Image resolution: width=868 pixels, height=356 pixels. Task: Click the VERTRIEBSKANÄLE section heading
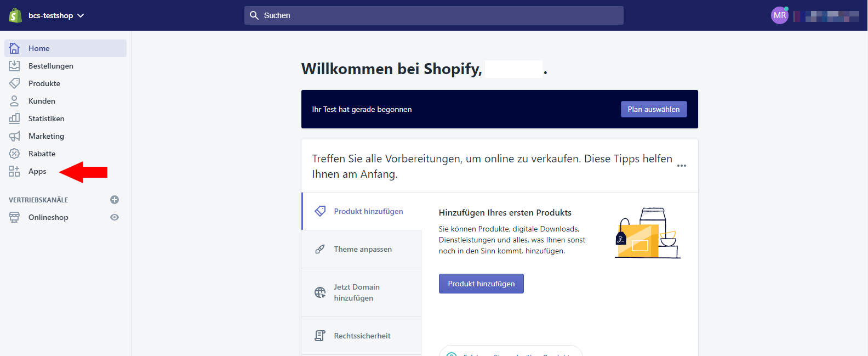pyautogui.click(x=38, y=200)
